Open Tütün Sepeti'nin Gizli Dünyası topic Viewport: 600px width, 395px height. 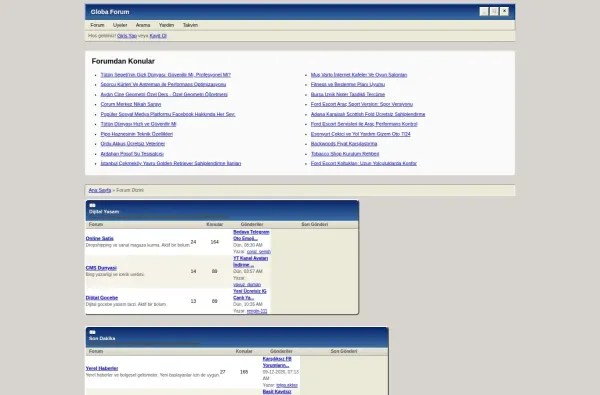click(x=165, y=75)
